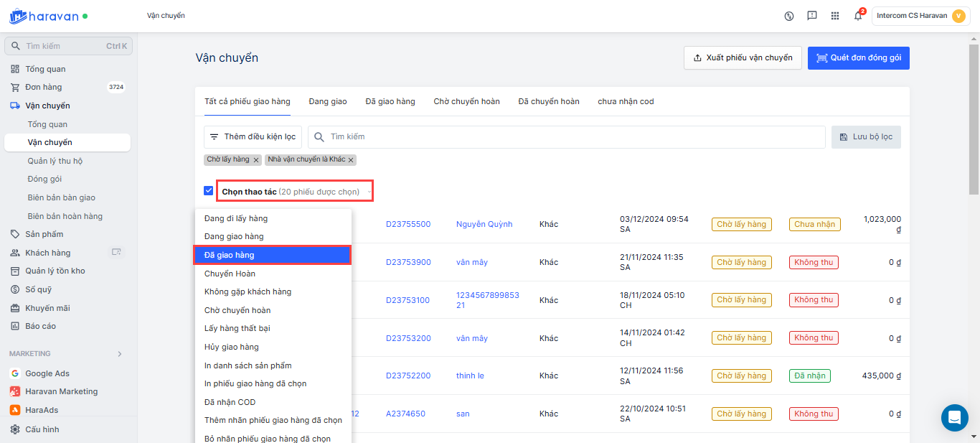Open the apps grid icon
This screenshot has height=443, width=980.
pos(835,16)
